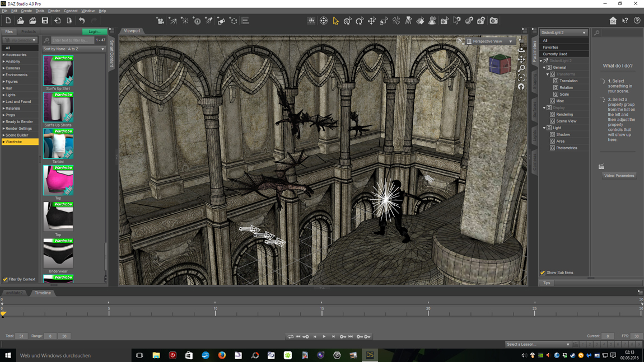644x362 pixels.
Task: Collapse the Display property group
Action: click(x=544, y=107)
